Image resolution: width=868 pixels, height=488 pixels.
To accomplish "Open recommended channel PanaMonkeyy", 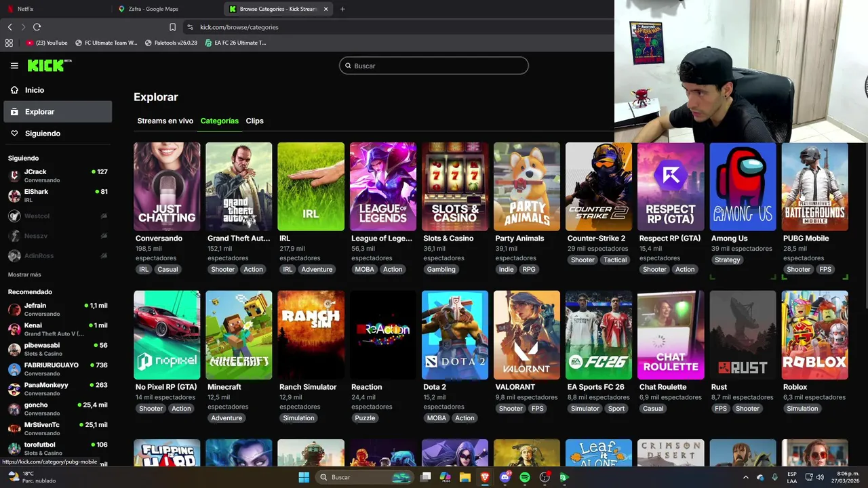I will [58, 389].
